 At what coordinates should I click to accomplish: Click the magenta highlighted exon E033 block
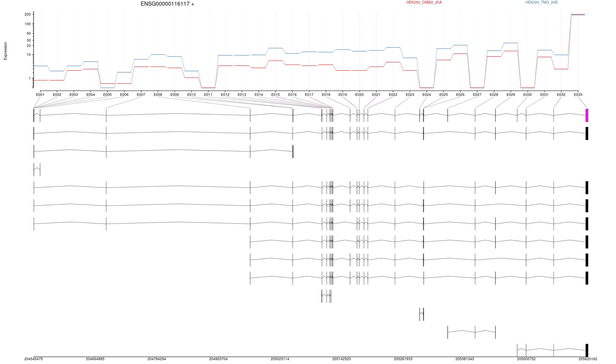click(587, 115)
